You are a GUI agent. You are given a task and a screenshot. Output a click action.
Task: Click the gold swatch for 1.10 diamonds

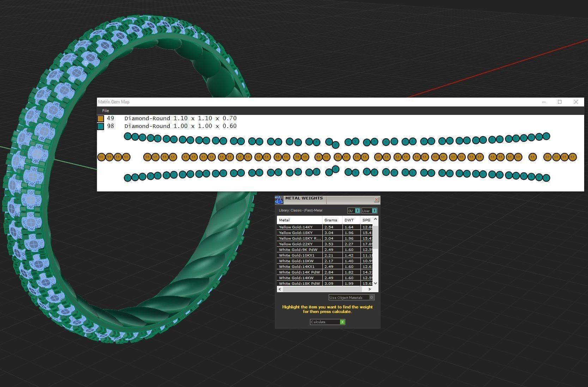101,119
